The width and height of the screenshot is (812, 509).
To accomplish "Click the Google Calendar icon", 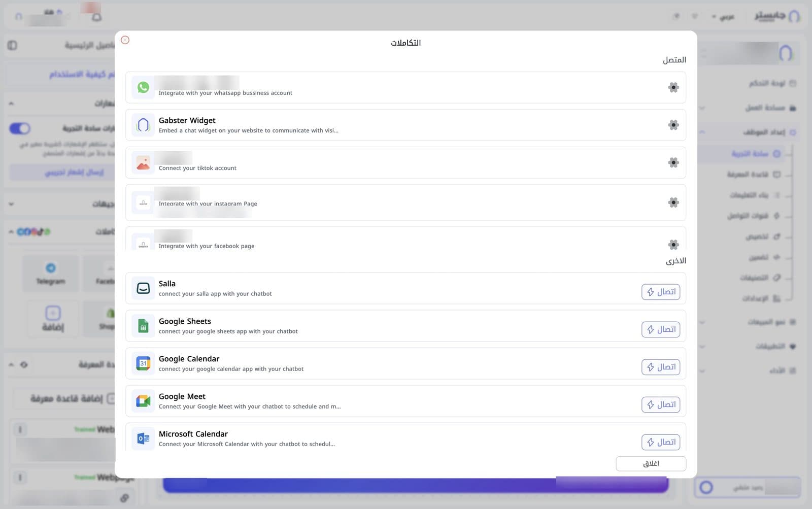I will point(143,363).
